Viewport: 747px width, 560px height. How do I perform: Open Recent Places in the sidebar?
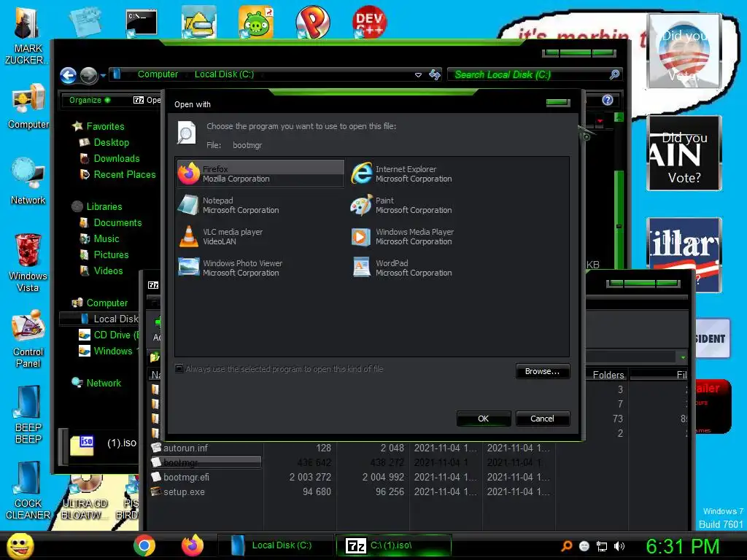coord(124,175)
